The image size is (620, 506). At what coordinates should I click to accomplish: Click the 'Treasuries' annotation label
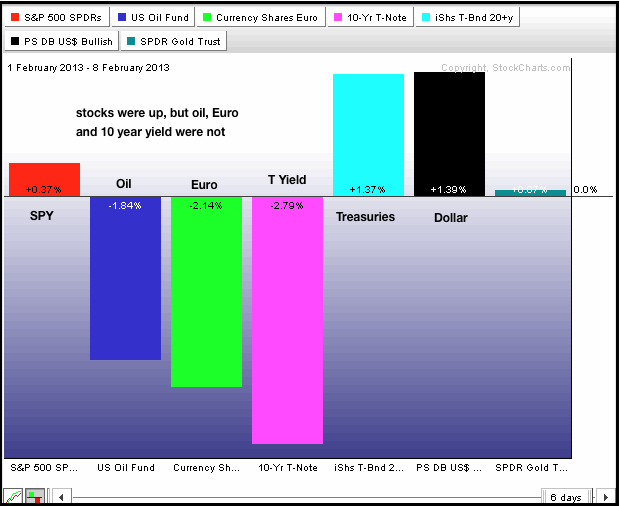(x=365, y=217)
